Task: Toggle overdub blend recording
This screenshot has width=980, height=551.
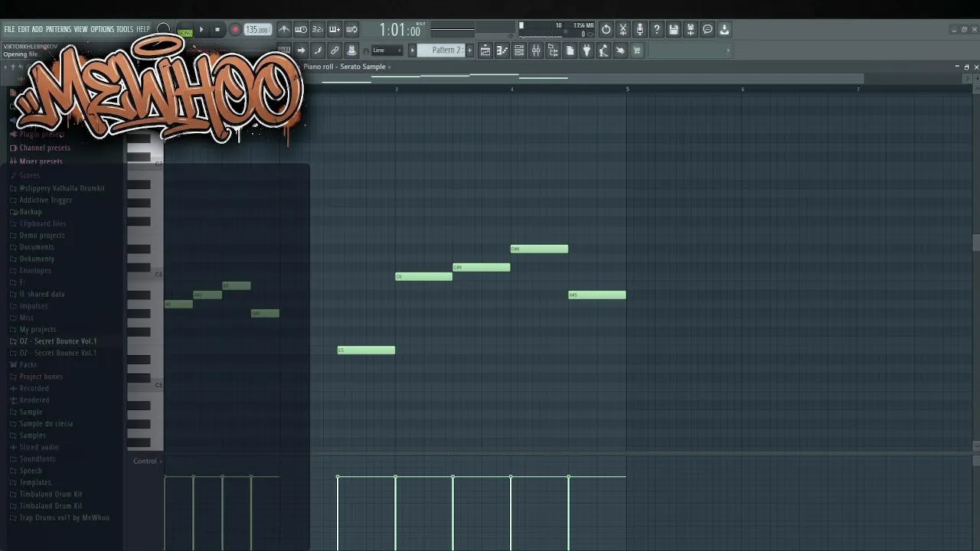Action: [335, 30]
